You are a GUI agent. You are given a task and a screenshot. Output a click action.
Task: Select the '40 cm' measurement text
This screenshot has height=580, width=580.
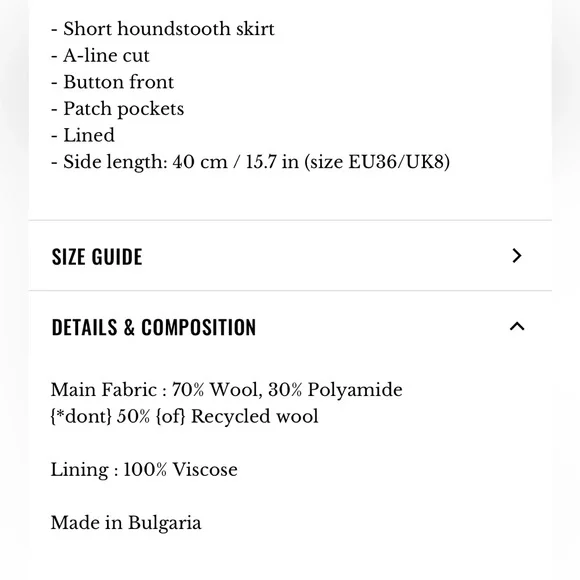pyautogui.click(x=200, y=162)
